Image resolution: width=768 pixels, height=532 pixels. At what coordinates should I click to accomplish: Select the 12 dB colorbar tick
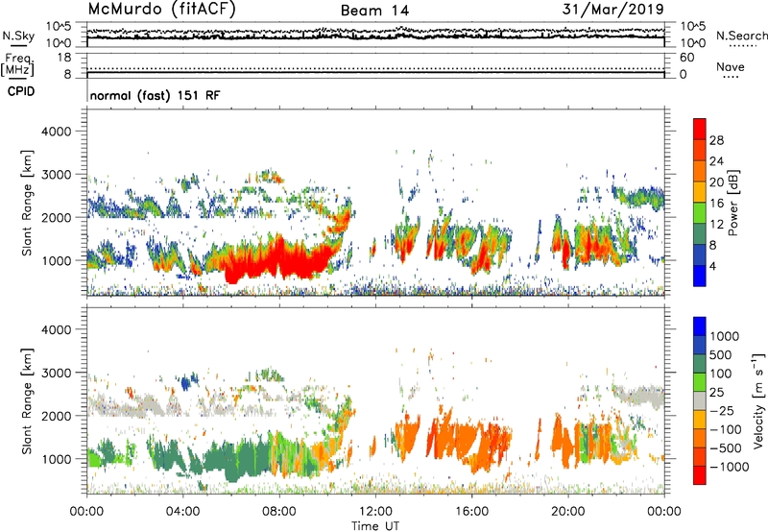click(x=716, y=225)
